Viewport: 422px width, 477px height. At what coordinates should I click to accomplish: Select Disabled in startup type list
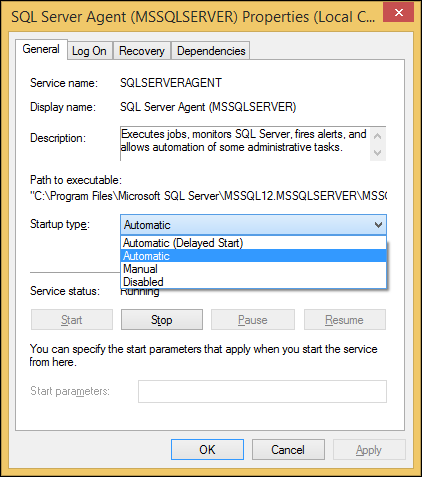click(x=253, y=282)
